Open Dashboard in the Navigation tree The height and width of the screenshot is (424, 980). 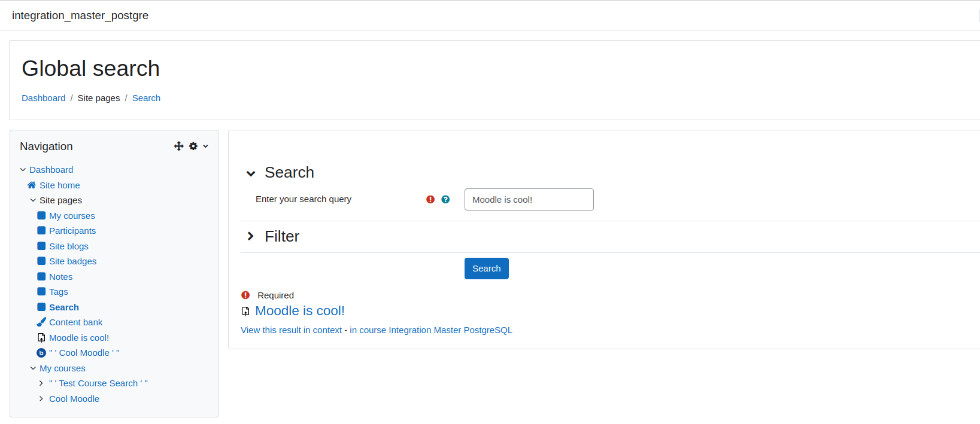(51, 170)
